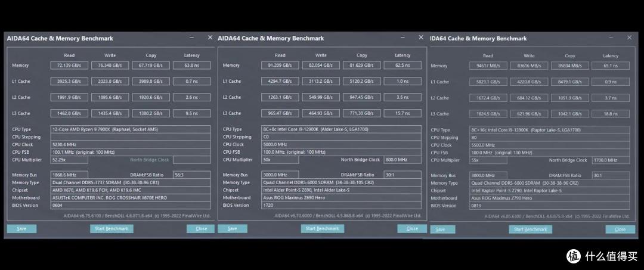This screenshot has width=644, height=270.
Task: Click the 8419.1 GB/s L1 copy value
Action: [x=569, y=82]
